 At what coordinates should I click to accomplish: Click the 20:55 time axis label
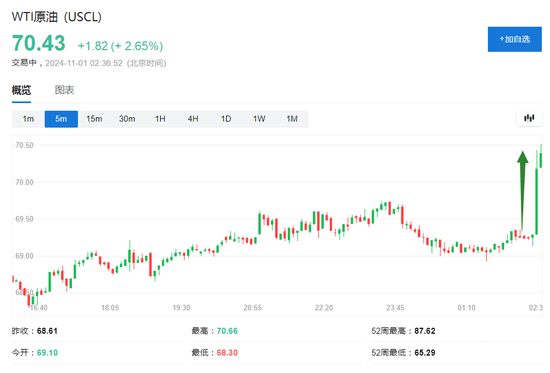coord(253,308)
